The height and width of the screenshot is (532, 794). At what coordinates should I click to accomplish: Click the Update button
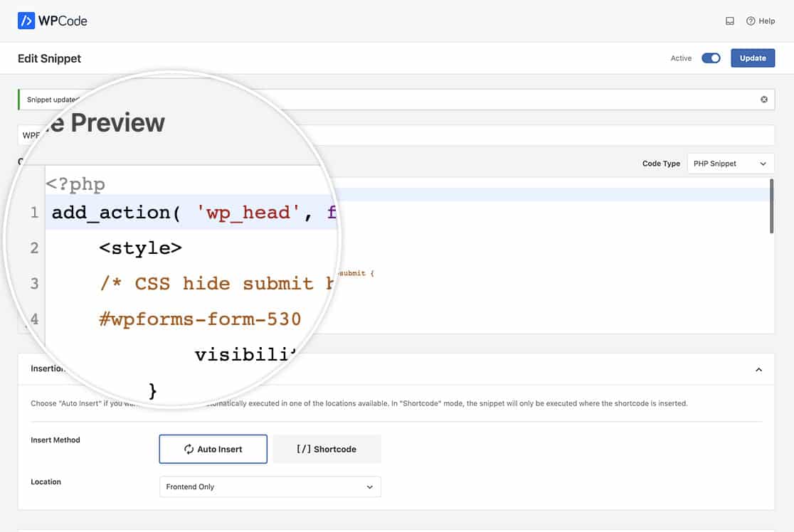[753, 58]
